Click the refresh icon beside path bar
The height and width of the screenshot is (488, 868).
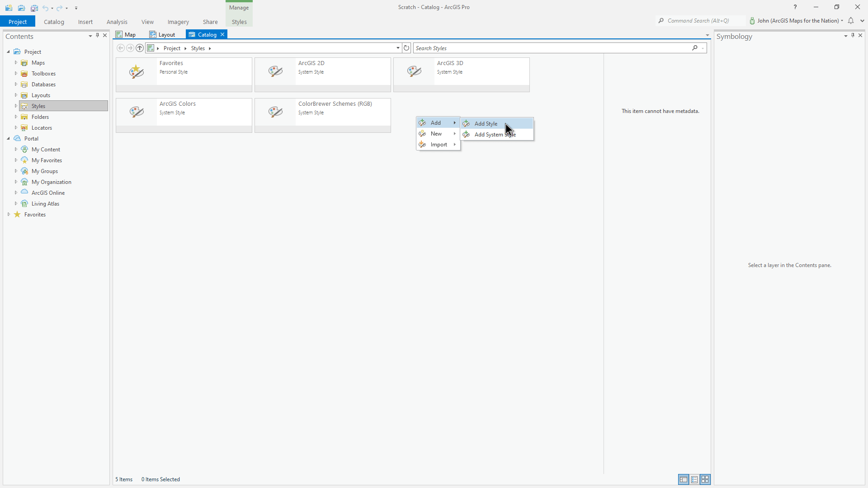pos(406,48)
